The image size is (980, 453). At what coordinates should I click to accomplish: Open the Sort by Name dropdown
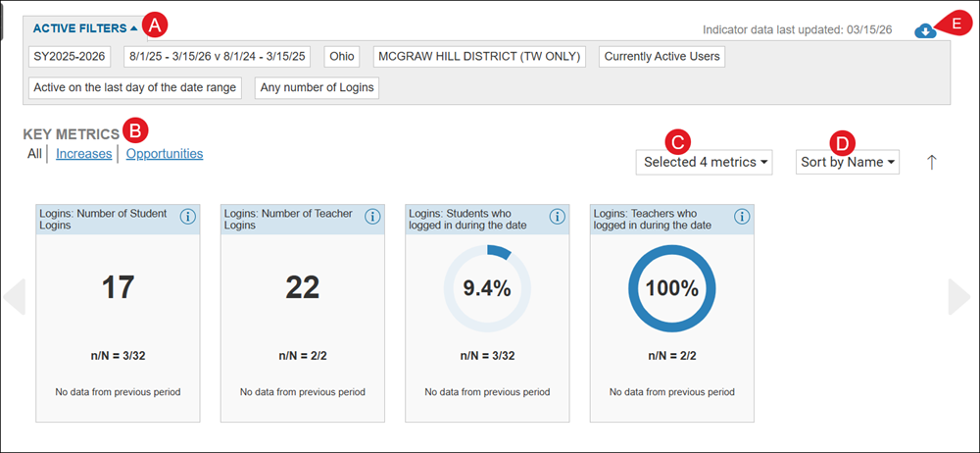coord(848,162)
